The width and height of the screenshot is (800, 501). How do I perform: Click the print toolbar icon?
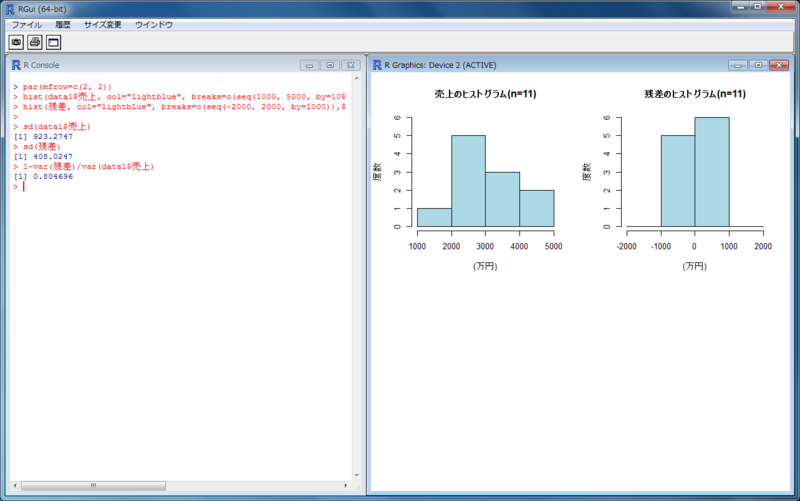(x=35, y=42)
